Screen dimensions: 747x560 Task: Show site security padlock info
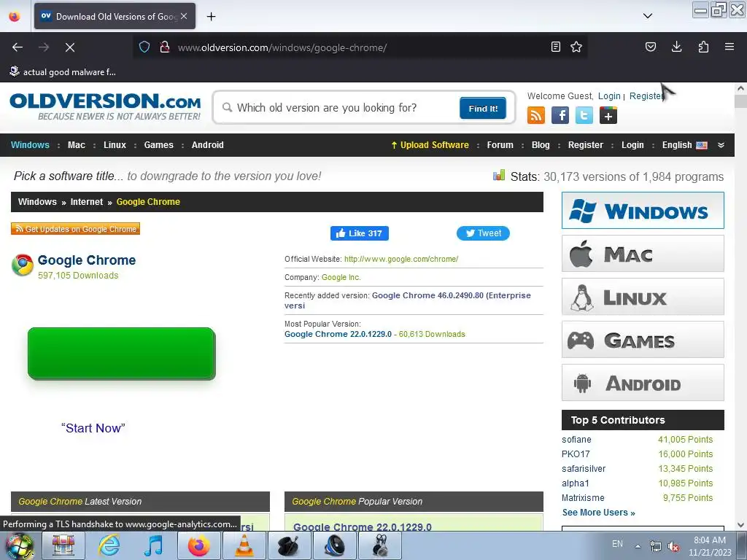pyautogui.click(x=165, y=47)
